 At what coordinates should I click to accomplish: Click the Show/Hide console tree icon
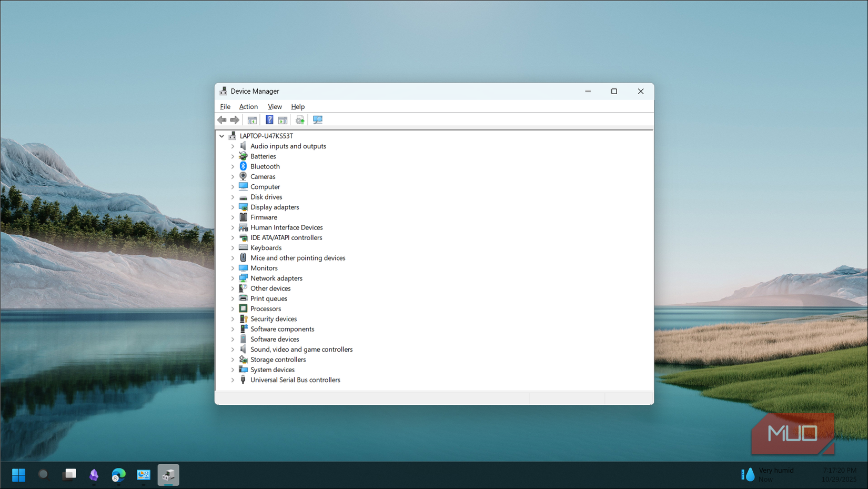252,119
